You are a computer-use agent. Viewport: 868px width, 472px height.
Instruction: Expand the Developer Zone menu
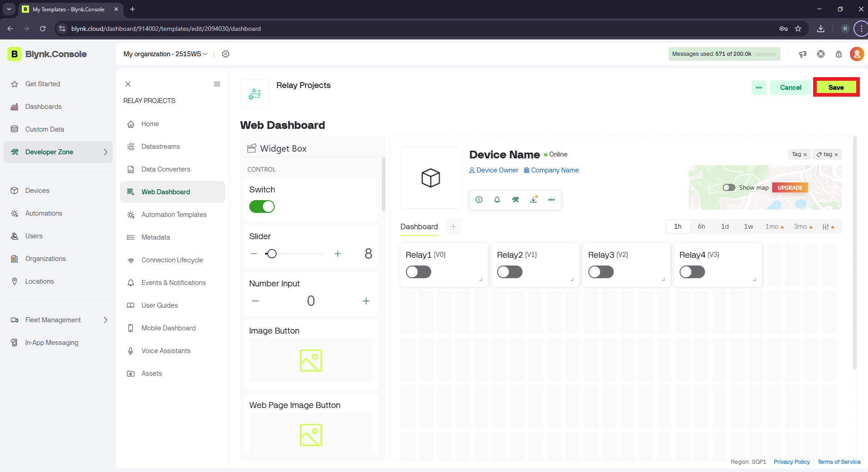click(105, 152)
